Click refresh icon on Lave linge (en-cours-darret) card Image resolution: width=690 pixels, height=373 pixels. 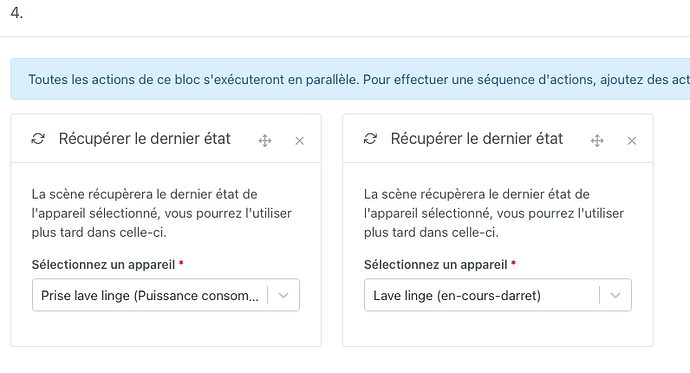point(370,139)
